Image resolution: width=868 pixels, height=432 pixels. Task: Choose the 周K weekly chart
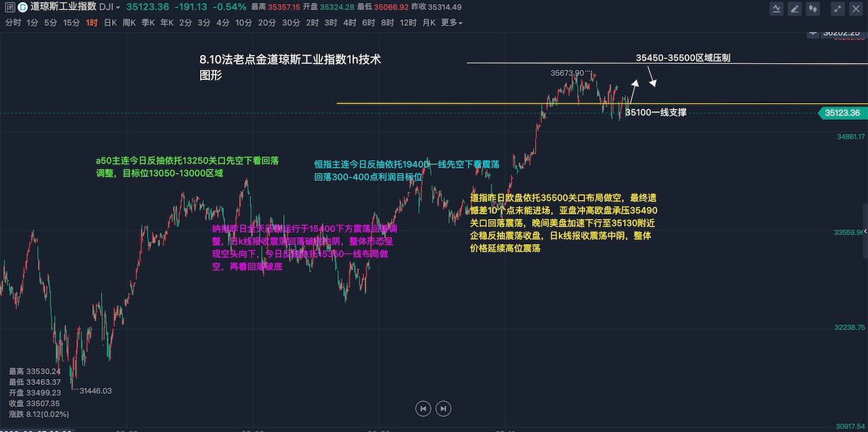(x=129, y=22)
